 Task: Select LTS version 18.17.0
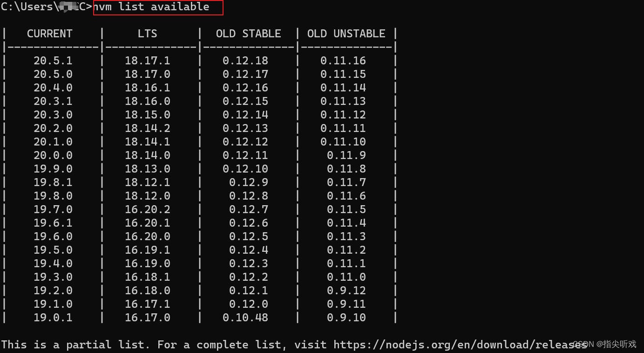click(148, 75)
